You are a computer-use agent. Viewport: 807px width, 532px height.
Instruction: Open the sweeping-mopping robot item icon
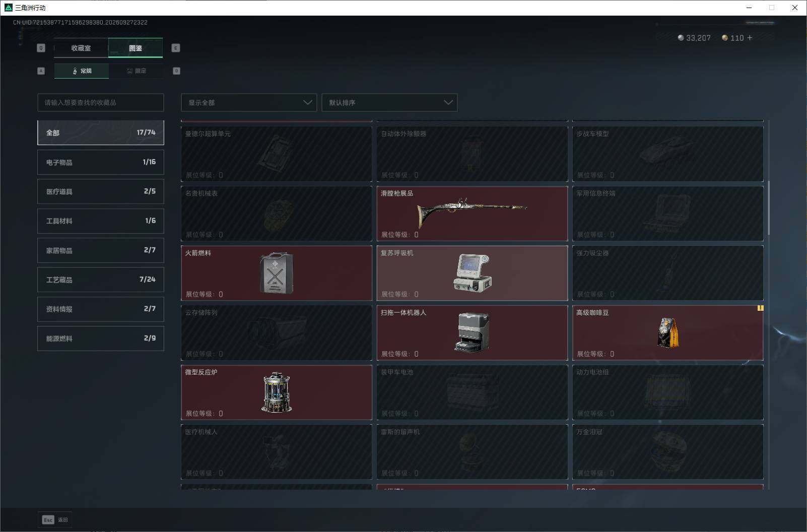pyautogui.click(x=472, y=332)
